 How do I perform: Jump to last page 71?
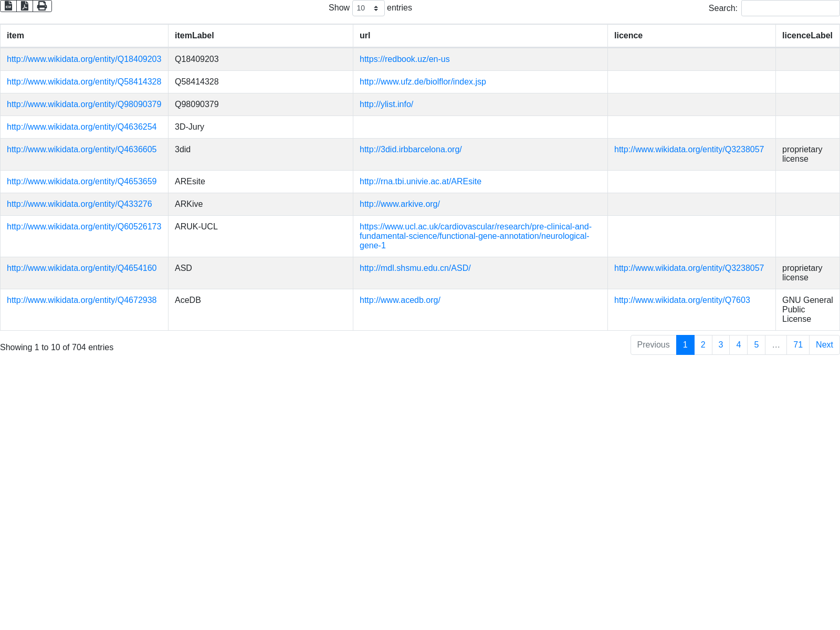[x=798, y=345]
